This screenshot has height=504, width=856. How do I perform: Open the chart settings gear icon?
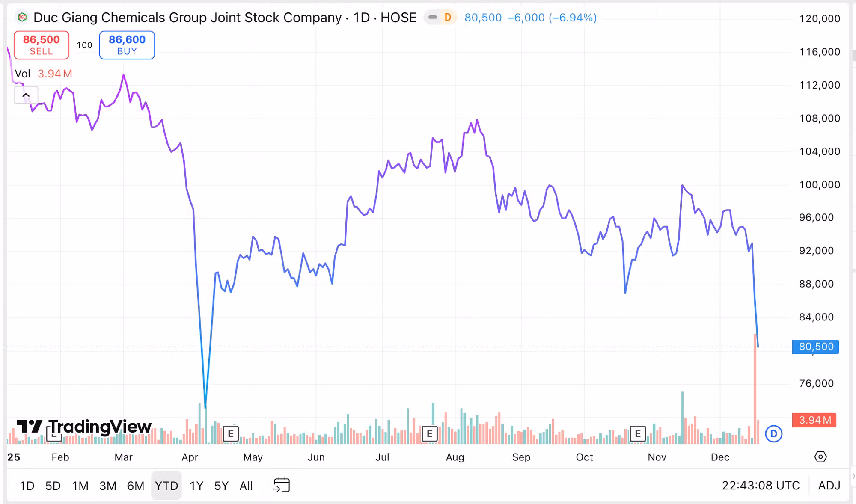[x=820, y=457]
